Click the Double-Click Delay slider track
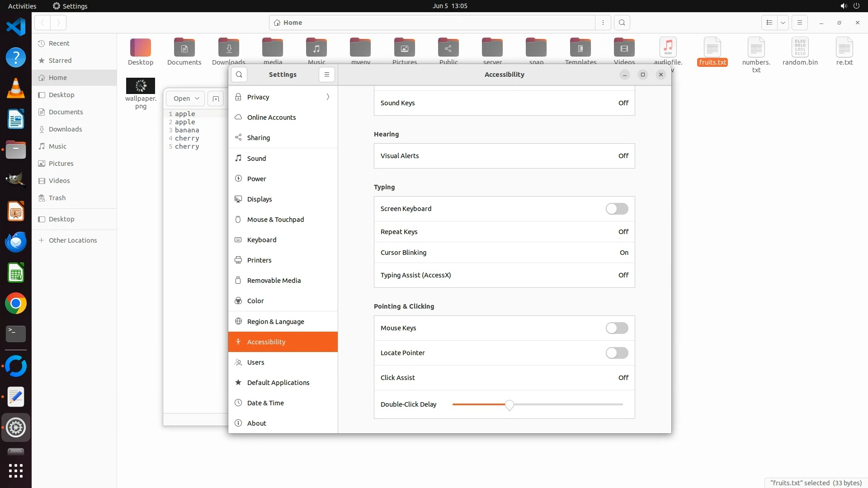 [565, 404]
